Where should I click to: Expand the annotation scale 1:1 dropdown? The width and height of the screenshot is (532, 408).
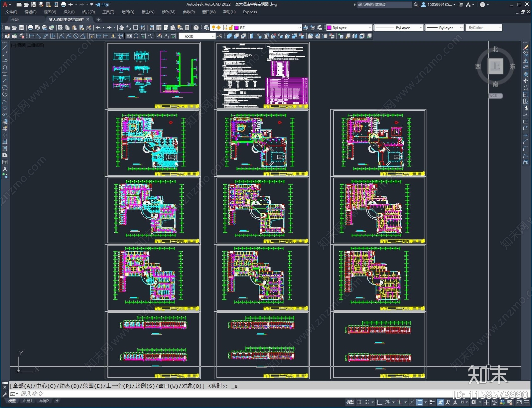(x=464, y=402)
